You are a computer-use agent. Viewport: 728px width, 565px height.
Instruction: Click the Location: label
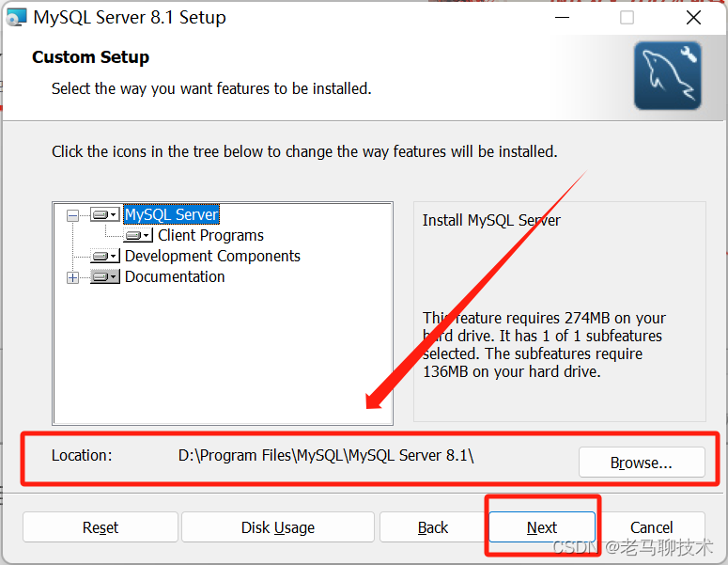click(82, 455)
